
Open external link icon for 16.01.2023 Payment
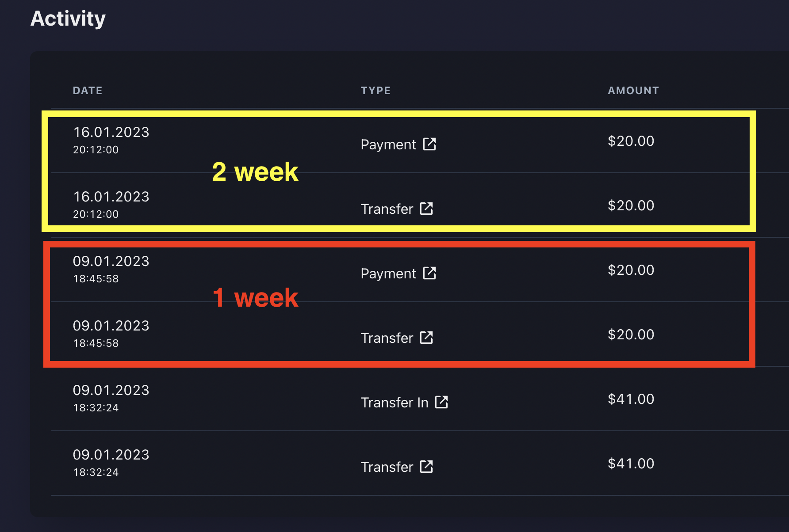coord(429,144)
